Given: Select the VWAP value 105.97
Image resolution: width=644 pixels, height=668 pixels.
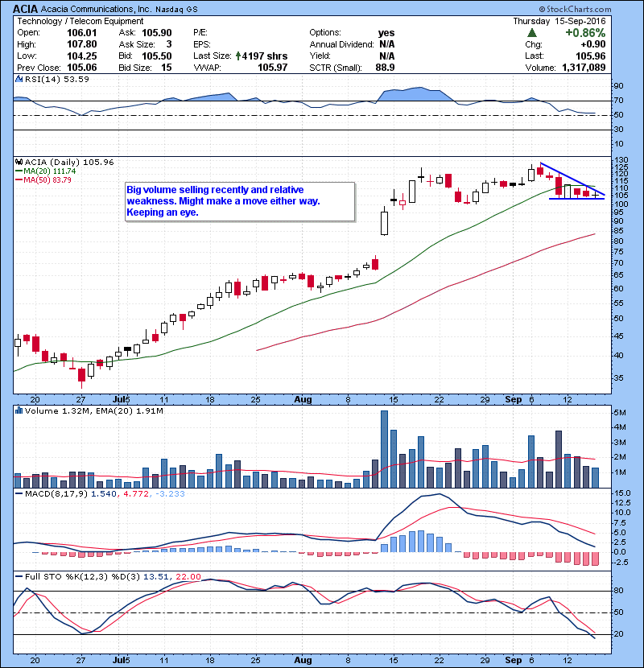Looking at the screenshot, I should click(273, 68).
